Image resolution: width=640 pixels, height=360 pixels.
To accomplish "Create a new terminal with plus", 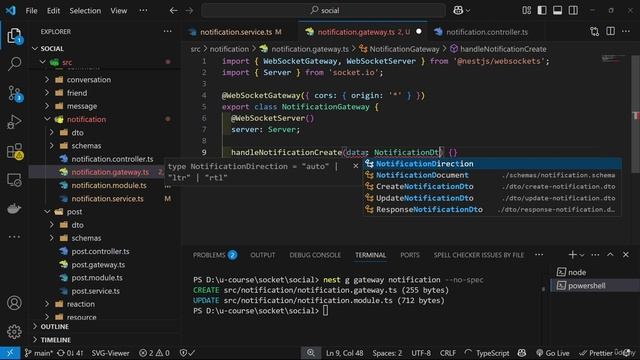I will [572, 255].
